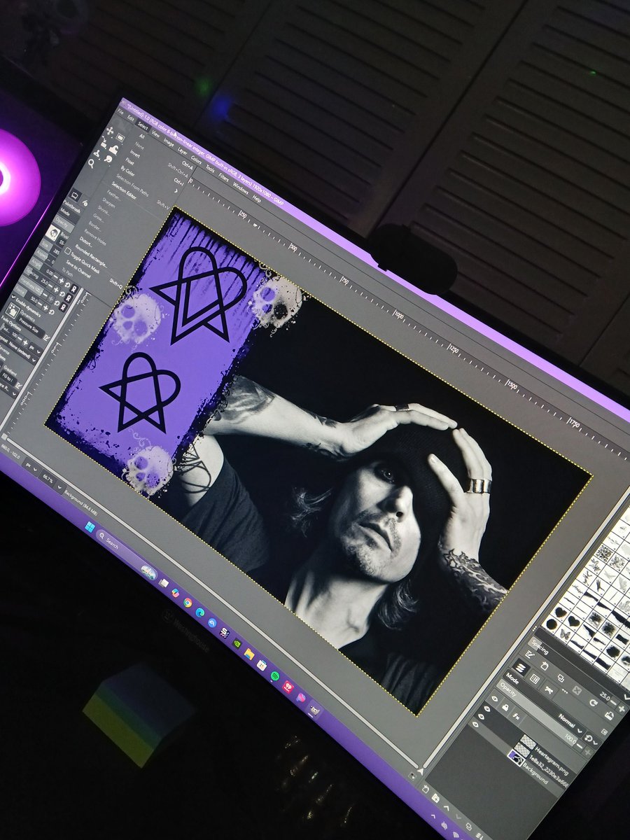Click the new layer icon below the layers list
630x840 pixels.
(x=426, y=789)
